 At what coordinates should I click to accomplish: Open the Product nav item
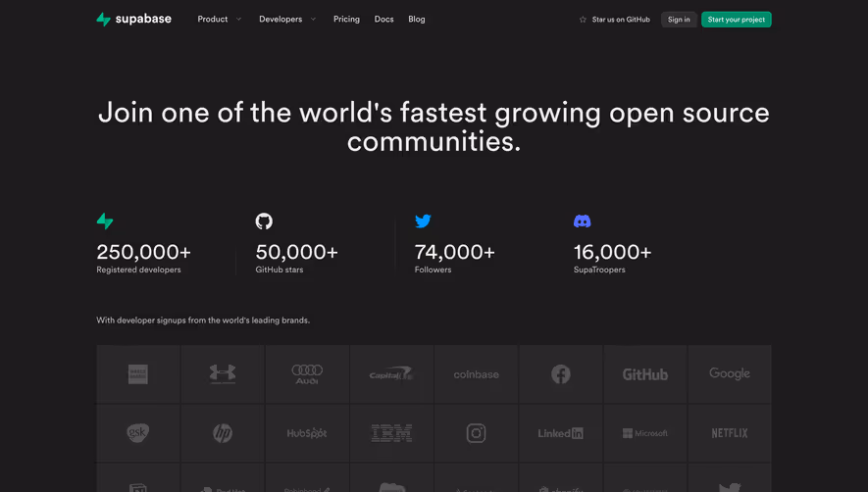pyautogui.click(x=213, y=20)
